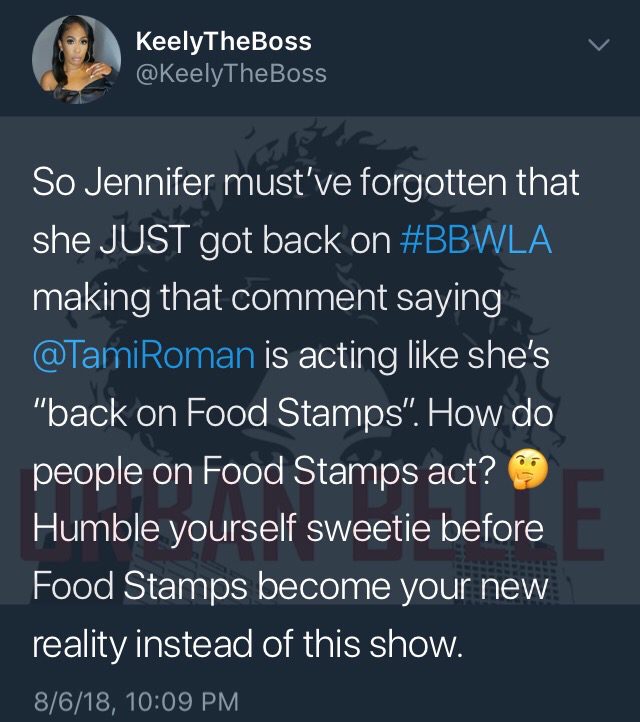Screen dimensions: 640x722
Task: Tap the first line "So Jennifer must've forgotten that"
Action: pos(306,182)
